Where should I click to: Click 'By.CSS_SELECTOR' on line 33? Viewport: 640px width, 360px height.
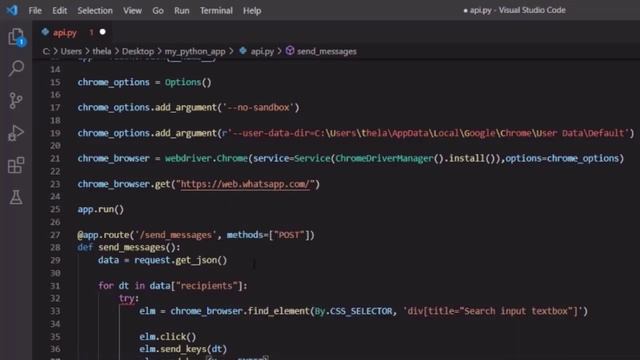click(x=353, y=311)
